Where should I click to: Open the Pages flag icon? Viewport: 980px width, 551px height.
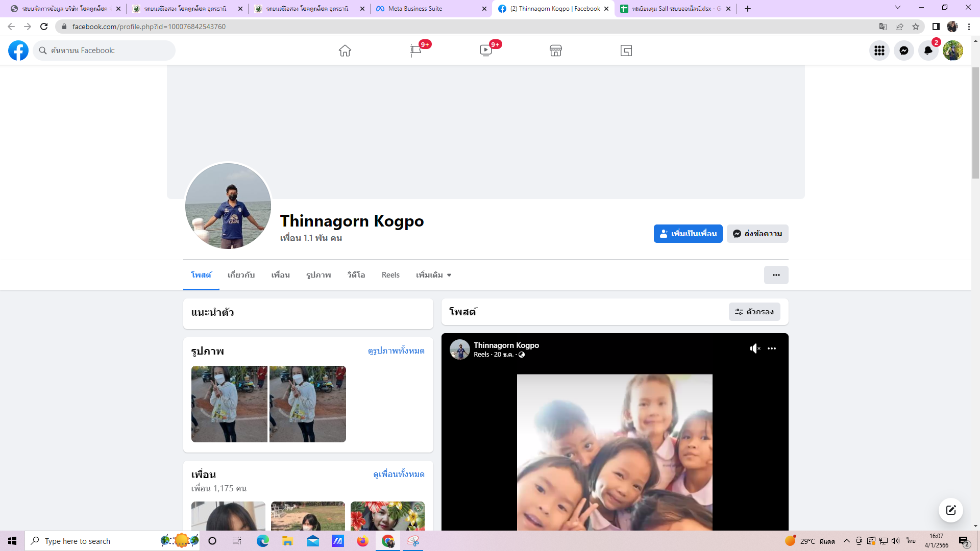click(415, 51)
